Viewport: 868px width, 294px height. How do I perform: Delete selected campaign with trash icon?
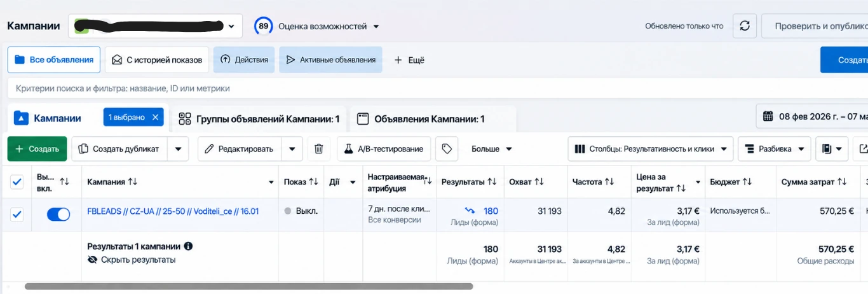(319, 149)
